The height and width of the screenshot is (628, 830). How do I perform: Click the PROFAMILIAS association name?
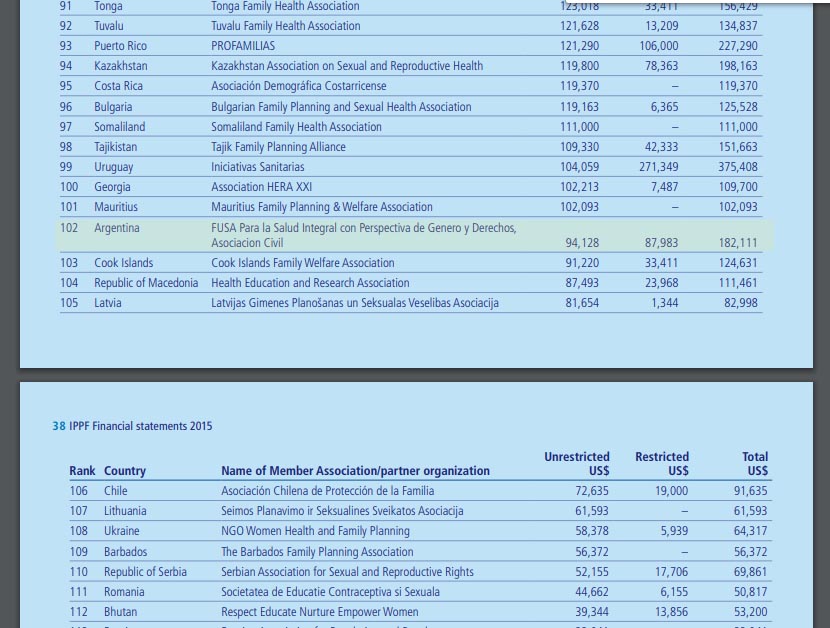[x=243, y=46]
